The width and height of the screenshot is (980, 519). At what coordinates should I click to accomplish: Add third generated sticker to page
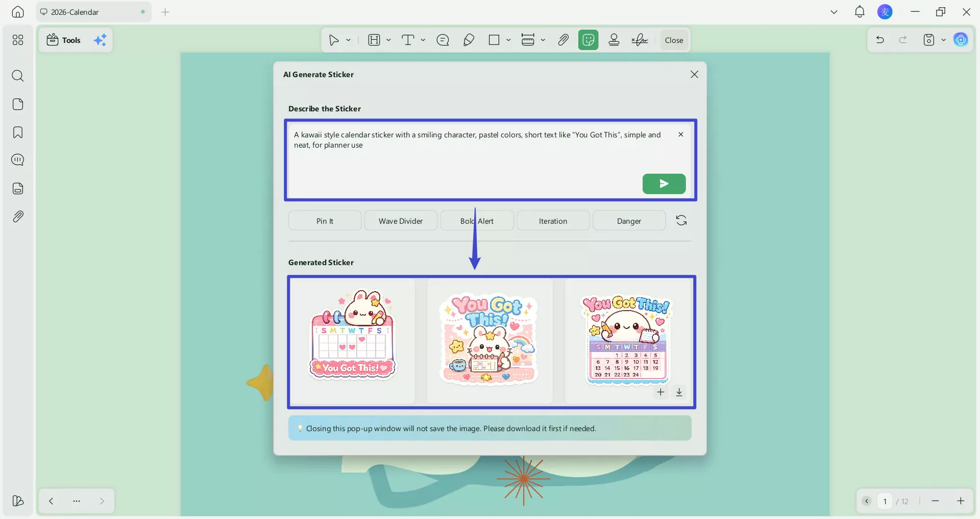coord(660,392)
